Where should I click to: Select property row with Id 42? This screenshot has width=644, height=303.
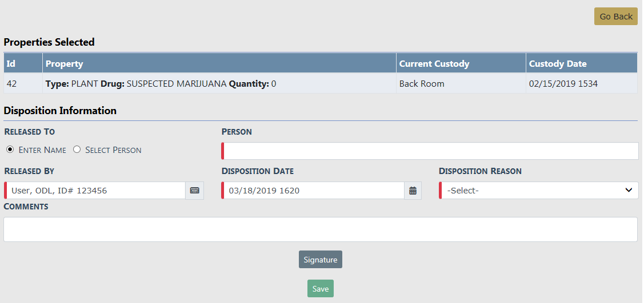coord(12,84)
